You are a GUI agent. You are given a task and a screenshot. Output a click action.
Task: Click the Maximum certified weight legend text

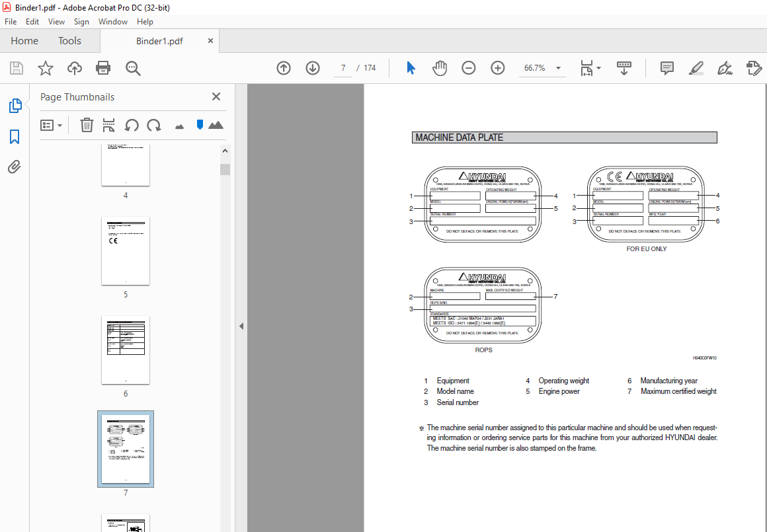[x=678, y=391]
